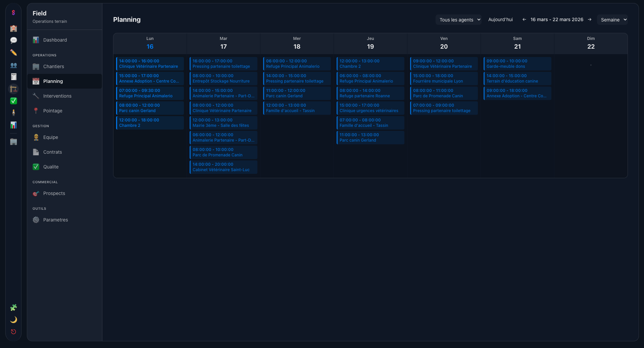The image size is (644, 348).
Task: Open Refuge partenaire Roanne event
Action: [370, 93]
